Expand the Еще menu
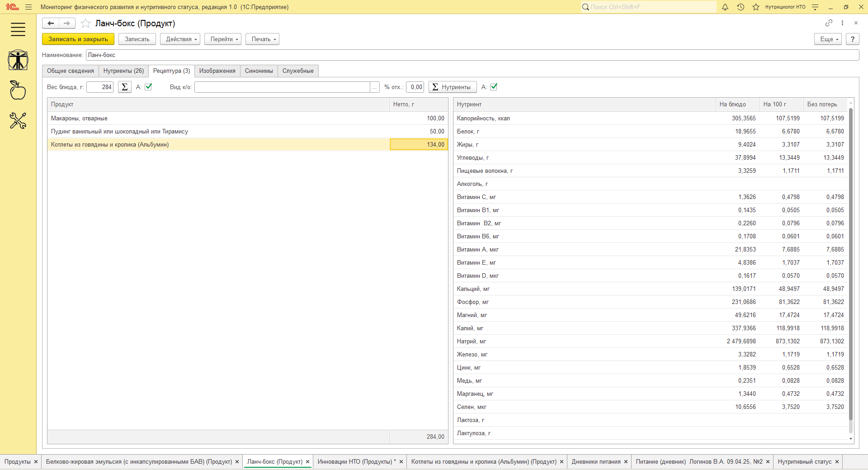Screen dimensions: 868x470 pyautogui.click(x=828, y=39)
